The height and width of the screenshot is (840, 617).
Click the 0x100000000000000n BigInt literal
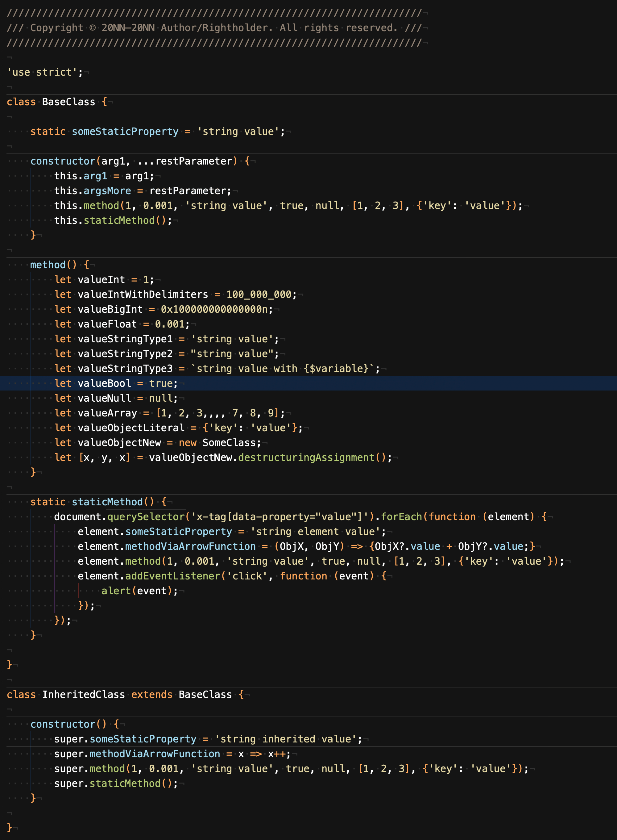214,309
